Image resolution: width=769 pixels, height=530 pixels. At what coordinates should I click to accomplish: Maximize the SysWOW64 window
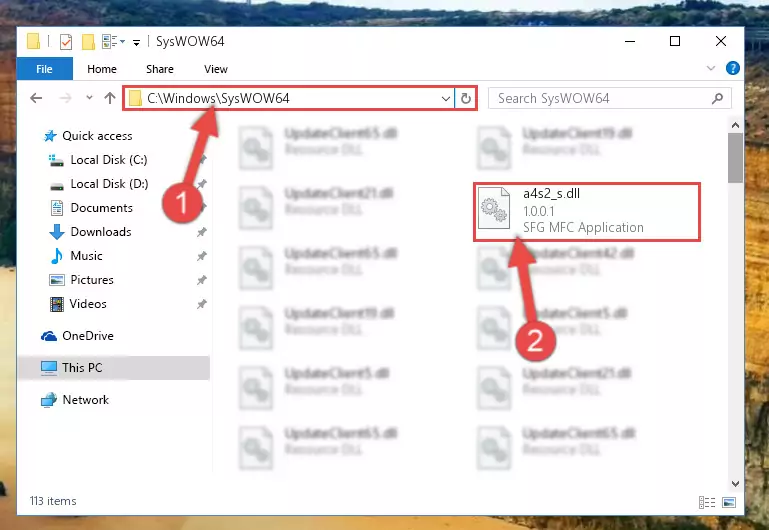[x=675, y=42]
